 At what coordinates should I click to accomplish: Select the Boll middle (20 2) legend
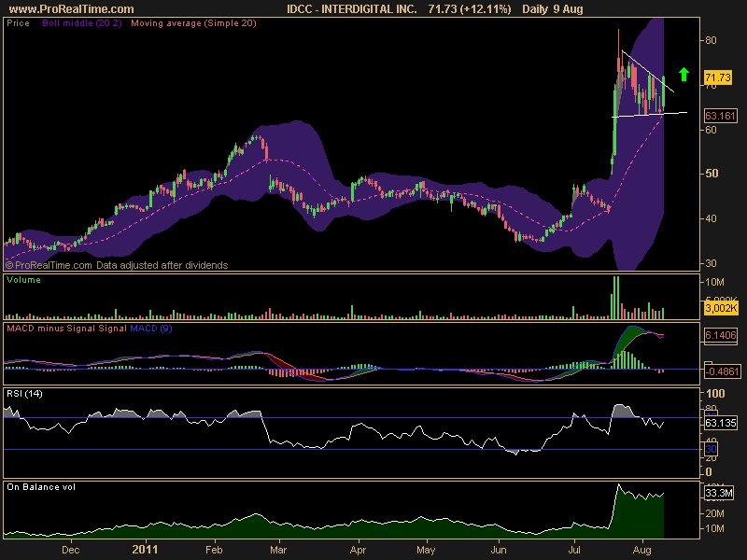pos(82,22)
